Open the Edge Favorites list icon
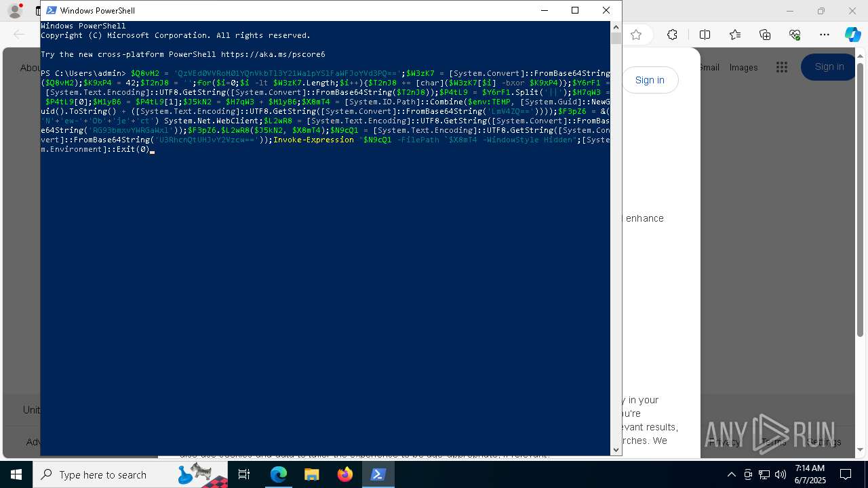 click(735, 35)
